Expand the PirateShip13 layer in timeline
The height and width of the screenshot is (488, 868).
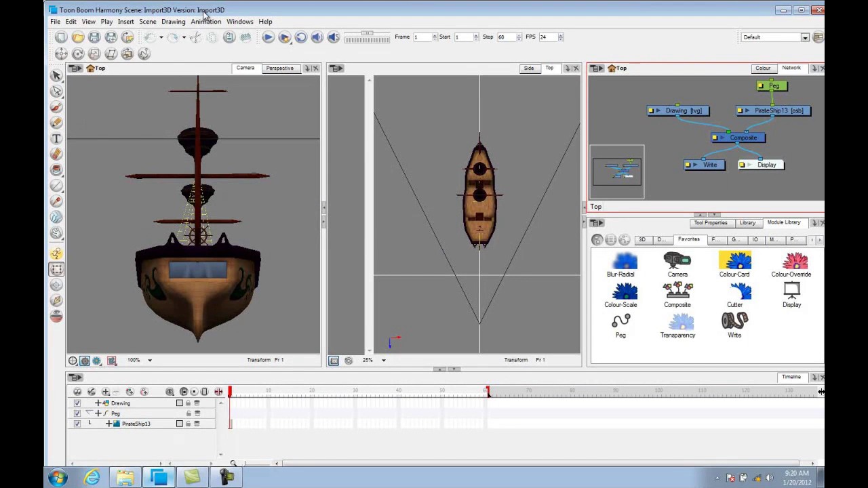[x=108, y=424]
